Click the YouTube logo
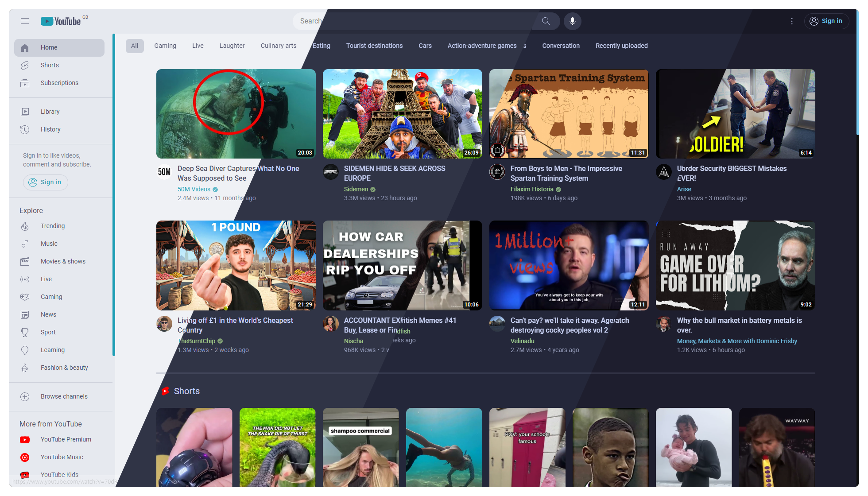868x496 pixels. (x=61, y=21)
